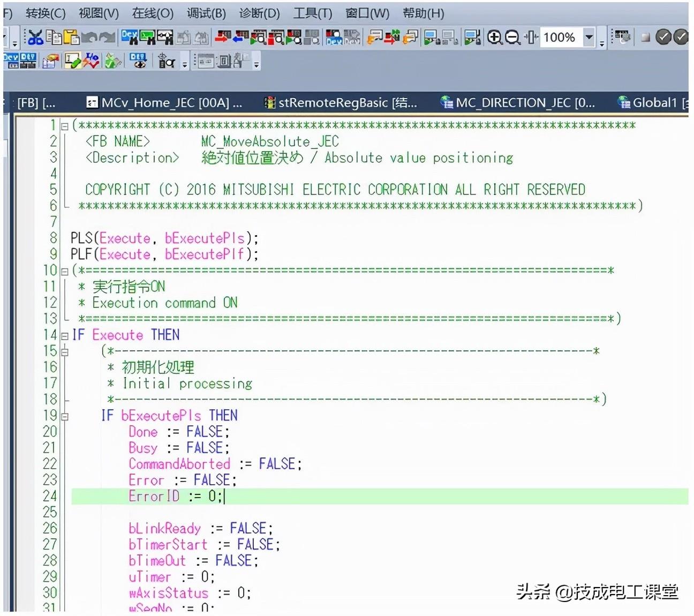694x616 pixels.
Task: Click the Zoom Out magnifier
Action: 512,37
